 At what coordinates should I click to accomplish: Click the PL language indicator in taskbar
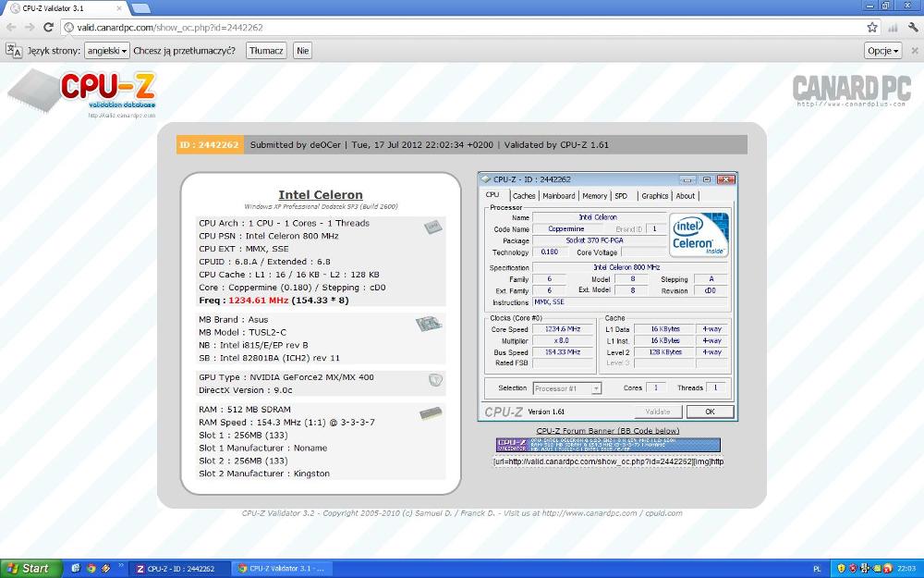tap(817, 569)
